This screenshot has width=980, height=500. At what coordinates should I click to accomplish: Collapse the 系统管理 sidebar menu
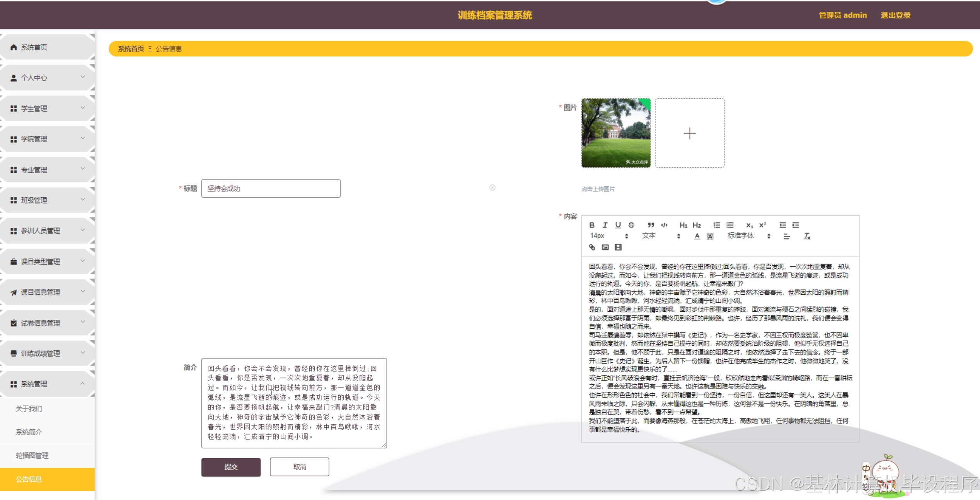[47, 384]
